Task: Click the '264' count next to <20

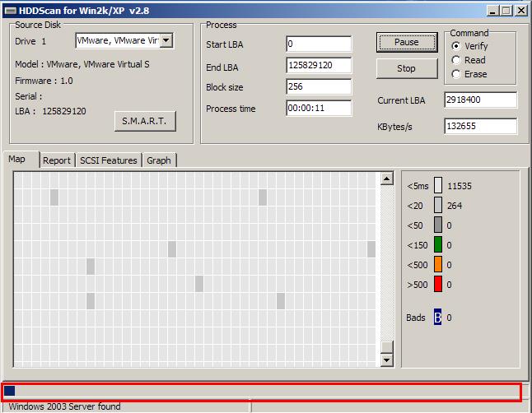Action: pos(455,206)
